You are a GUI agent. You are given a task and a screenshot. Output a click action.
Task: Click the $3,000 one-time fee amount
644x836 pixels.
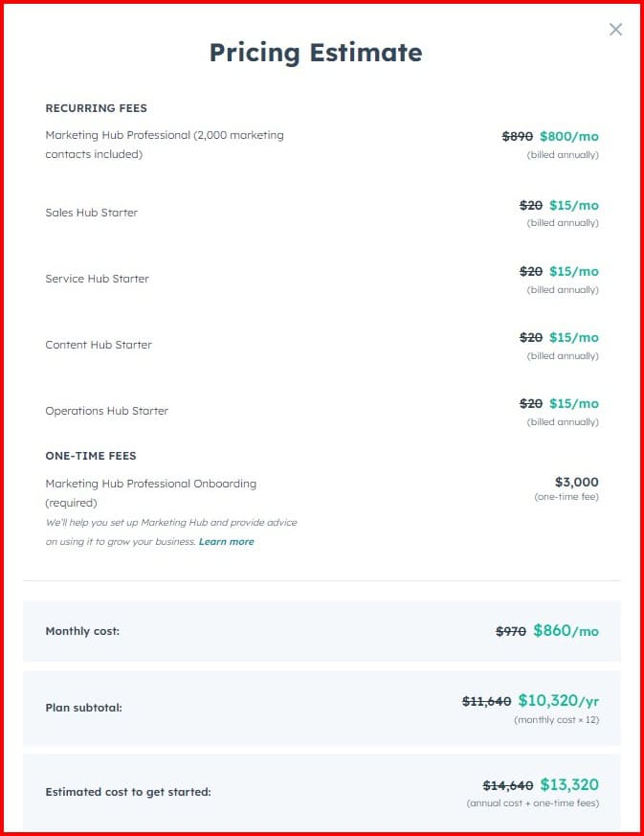pos(577,482)
